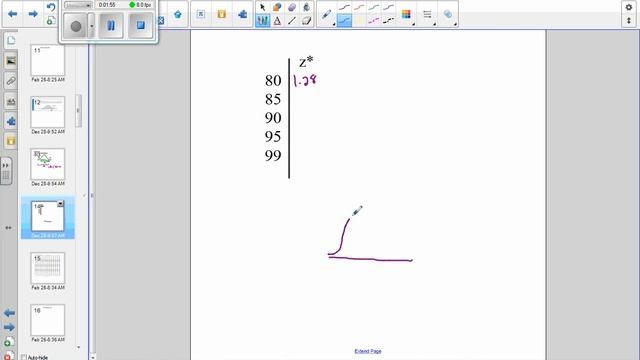Viewport: 640px width, 360px height.
Task: Pick the pink dashed pen style
Action: (374, 20)
